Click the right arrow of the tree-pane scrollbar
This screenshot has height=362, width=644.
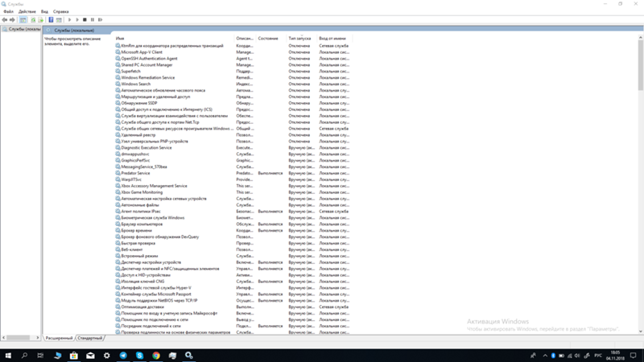[x=37, y=338]
